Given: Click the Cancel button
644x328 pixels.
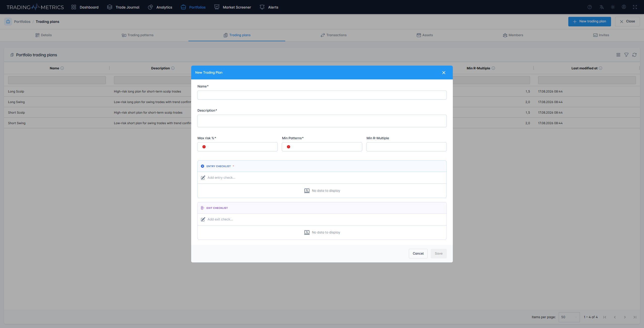Looking at the screenshot, I should pos(418,254).
